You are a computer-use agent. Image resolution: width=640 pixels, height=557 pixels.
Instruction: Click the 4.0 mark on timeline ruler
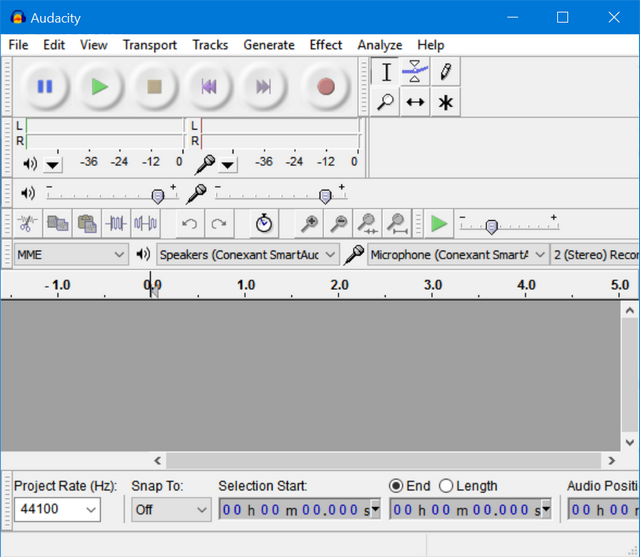(526, 285)
